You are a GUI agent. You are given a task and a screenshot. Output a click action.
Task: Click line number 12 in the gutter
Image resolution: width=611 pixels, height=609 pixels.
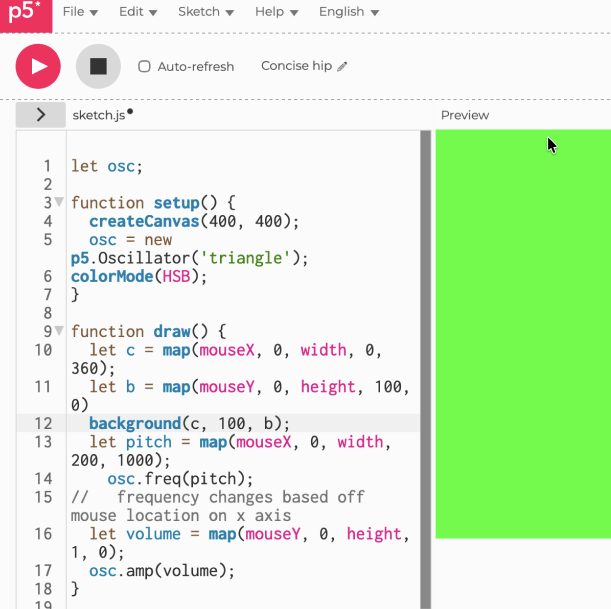(43, 423)
